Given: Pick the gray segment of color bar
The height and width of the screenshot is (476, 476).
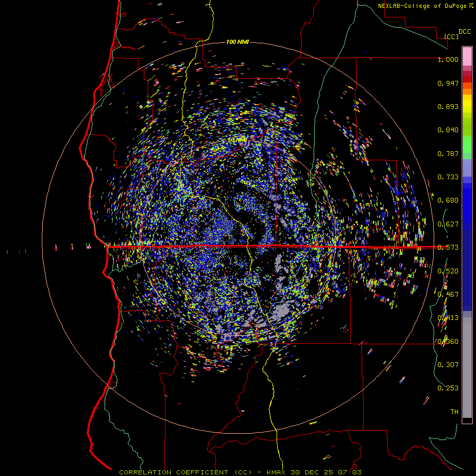Looking at the screenshot, I should [x=467, y=368].
